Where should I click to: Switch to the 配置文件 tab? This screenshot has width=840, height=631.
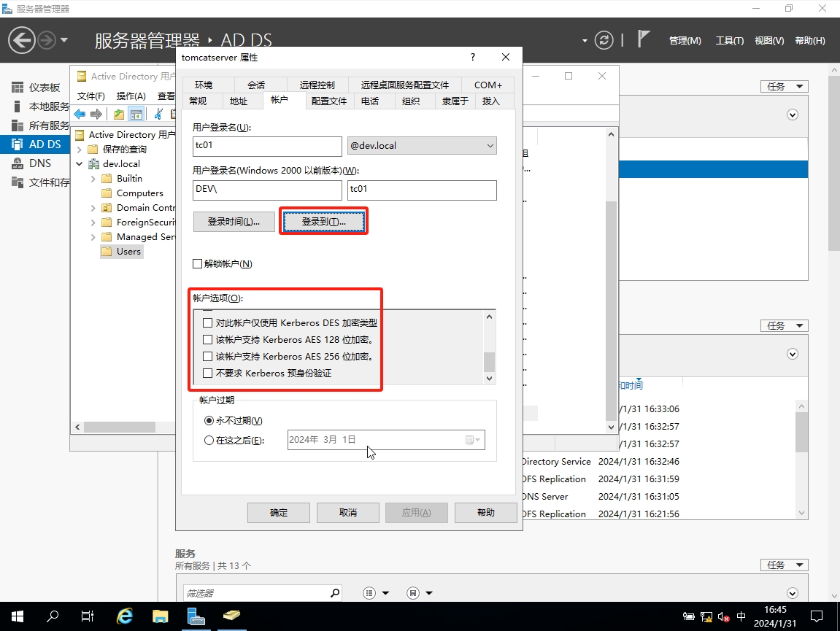328,101
